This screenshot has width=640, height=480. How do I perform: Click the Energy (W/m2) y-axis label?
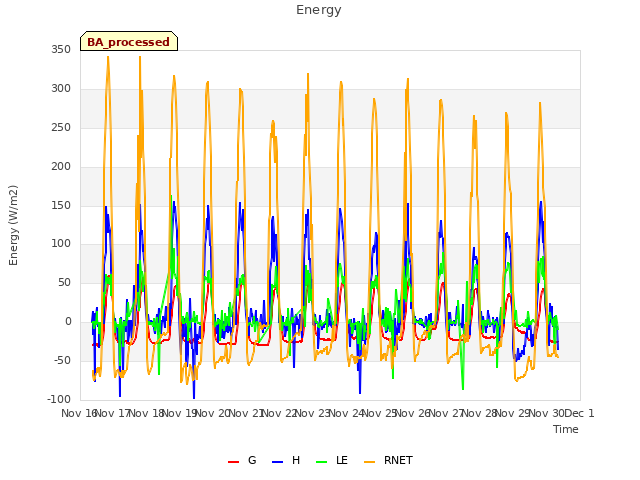click(13, 225)
